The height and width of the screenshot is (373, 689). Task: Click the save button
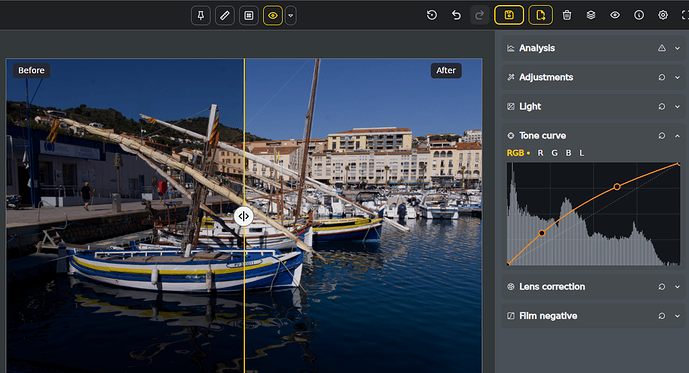509,15
